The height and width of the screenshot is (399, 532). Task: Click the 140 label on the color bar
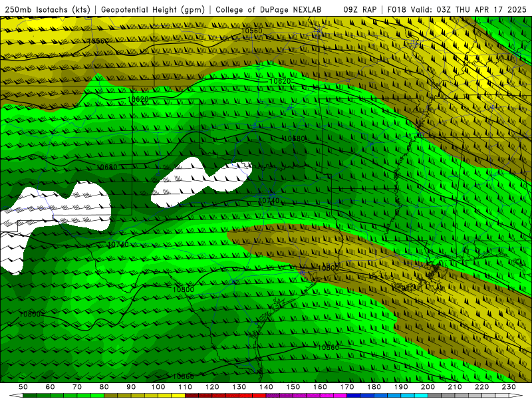click(266, 387)
